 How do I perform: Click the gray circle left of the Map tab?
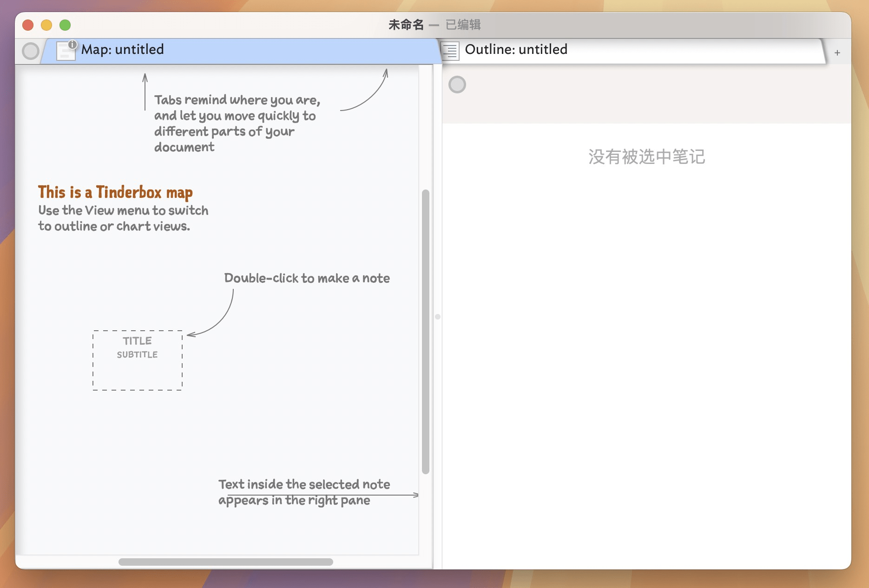point(31,51)
